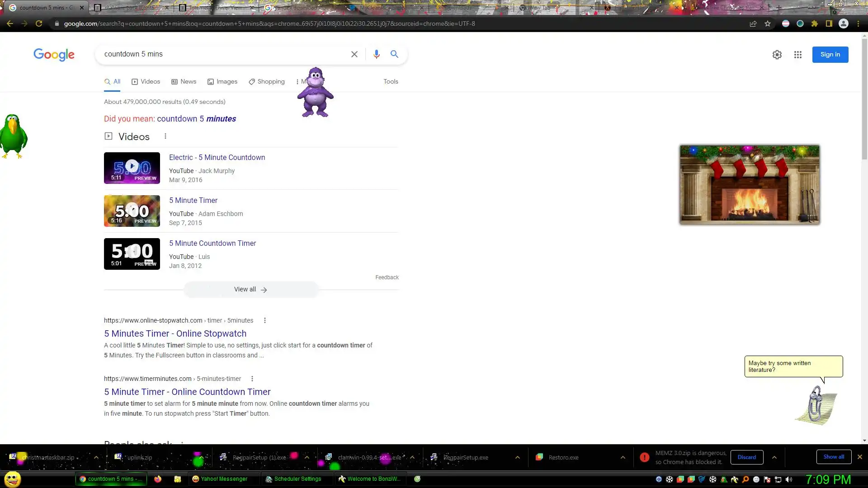868x488 pixels.
Task: Reload the page
Action: tap(39, 23)
